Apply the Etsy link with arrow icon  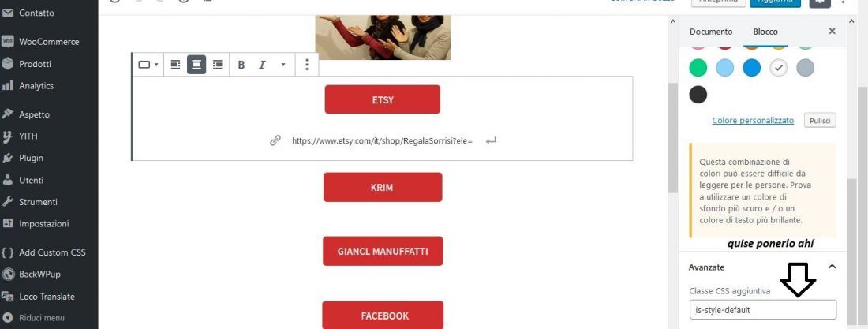[x=491, y=140]
